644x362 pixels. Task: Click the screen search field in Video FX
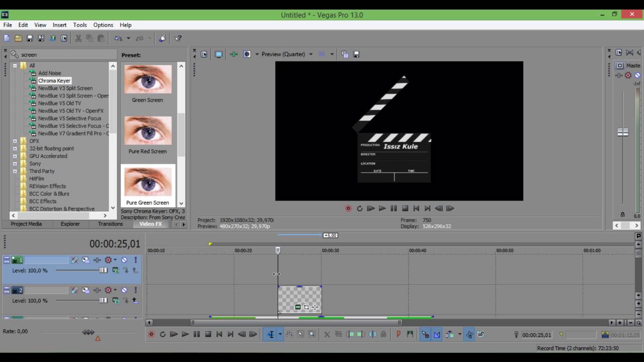63,55
